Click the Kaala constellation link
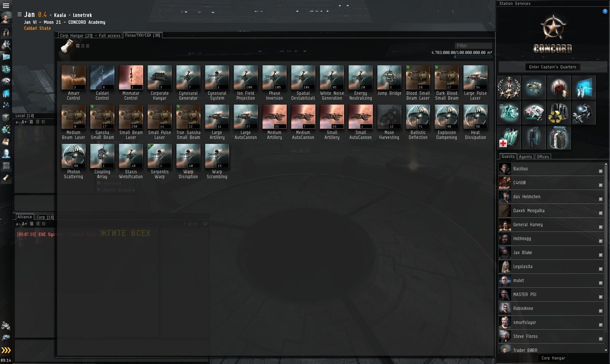 60,15
